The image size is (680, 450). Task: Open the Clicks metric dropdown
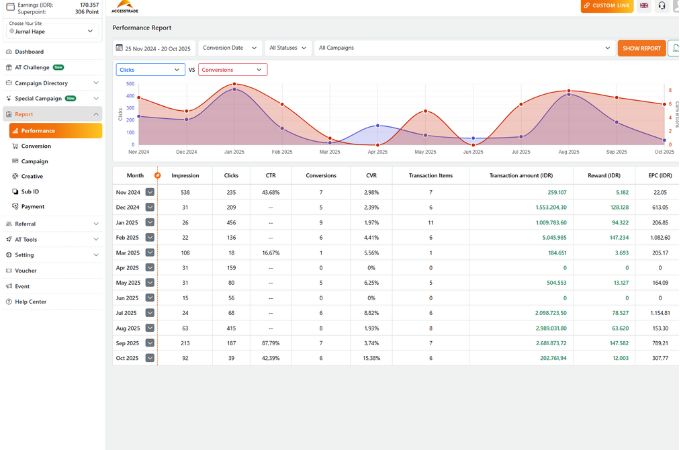[x=150, y=70]
